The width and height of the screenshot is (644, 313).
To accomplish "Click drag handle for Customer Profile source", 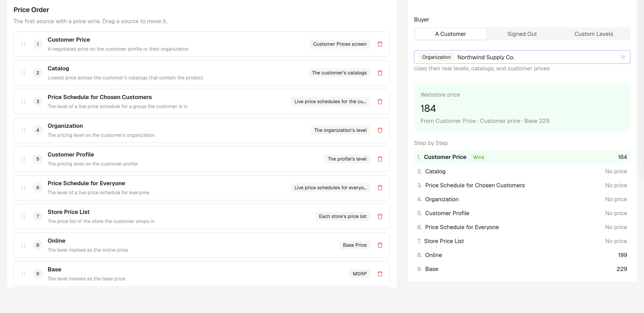I will click(23, 159).
